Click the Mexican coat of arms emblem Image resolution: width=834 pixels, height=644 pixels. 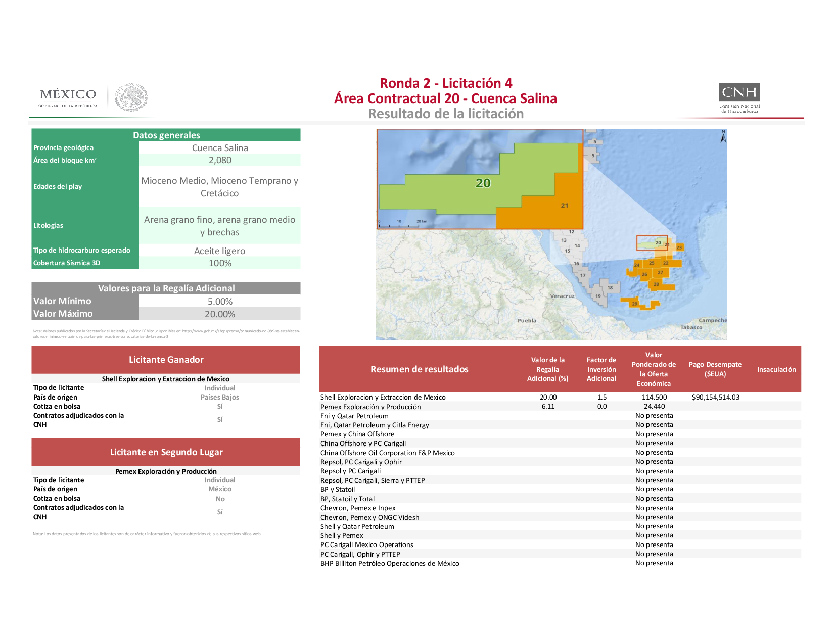point(131,97)
